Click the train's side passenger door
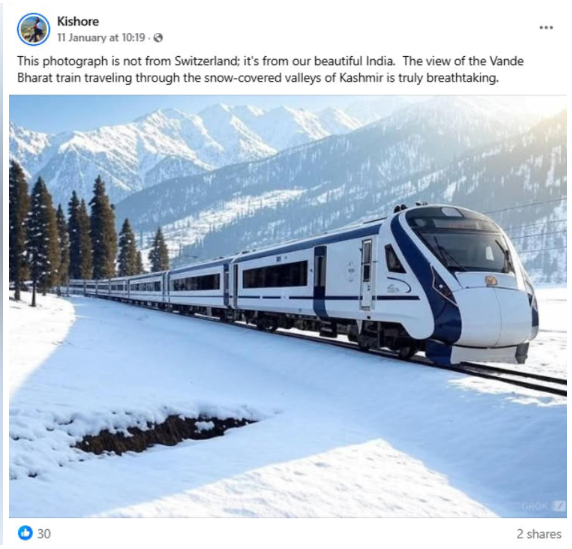 pyautogui.click(x=366, y=275)
